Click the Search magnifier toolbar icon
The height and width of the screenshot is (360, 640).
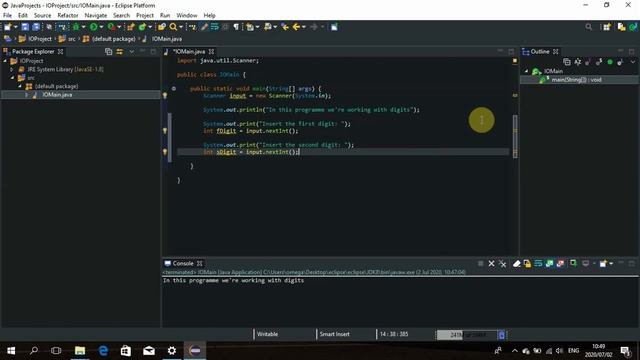[x=173, y=27]
